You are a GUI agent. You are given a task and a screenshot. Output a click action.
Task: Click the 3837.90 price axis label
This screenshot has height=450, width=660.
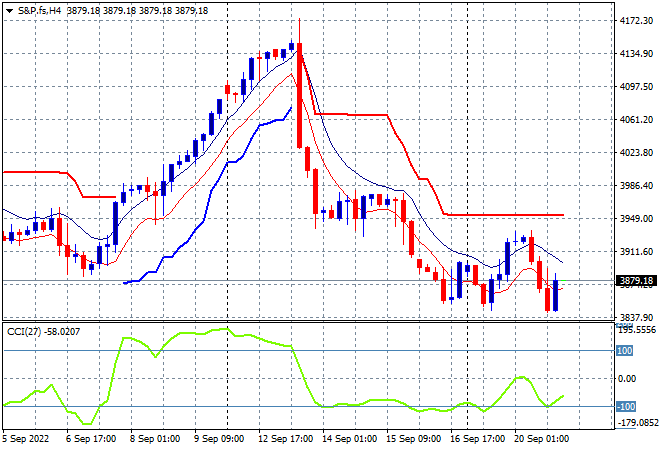(x=636, y=317)
